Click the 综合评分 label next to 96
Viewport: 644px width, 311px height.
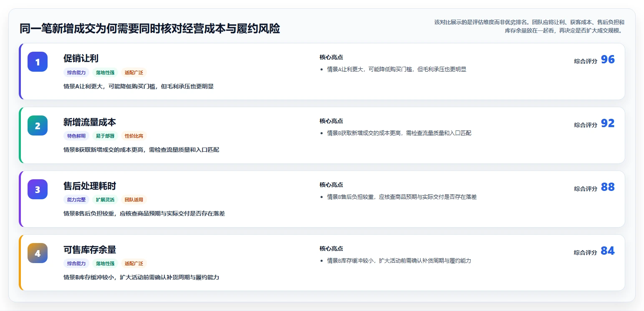[x=586, y=61]
